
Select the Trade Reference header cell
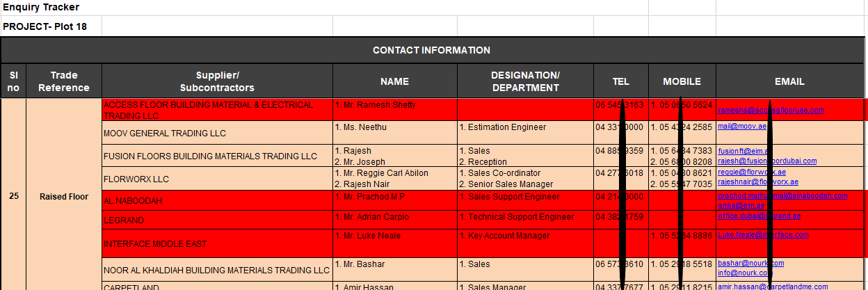click(x=64, y=81)
